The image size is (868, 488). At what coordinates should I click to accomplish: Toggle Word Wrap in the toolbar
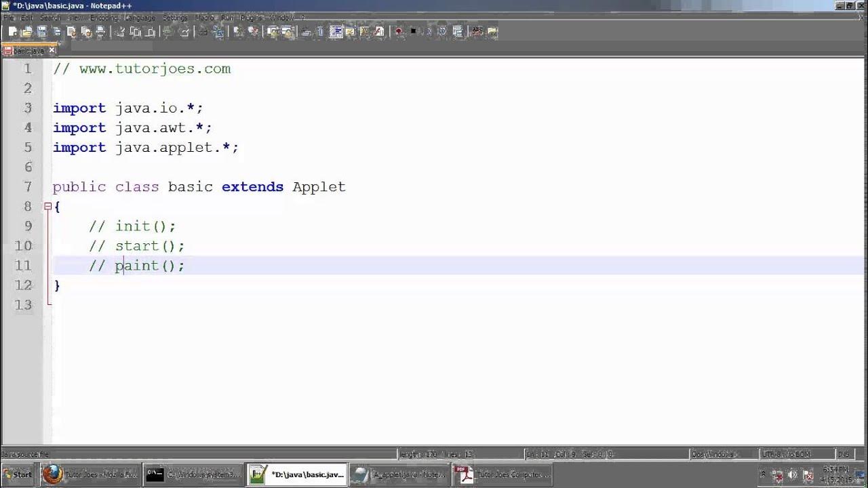[x=306, y=31]
